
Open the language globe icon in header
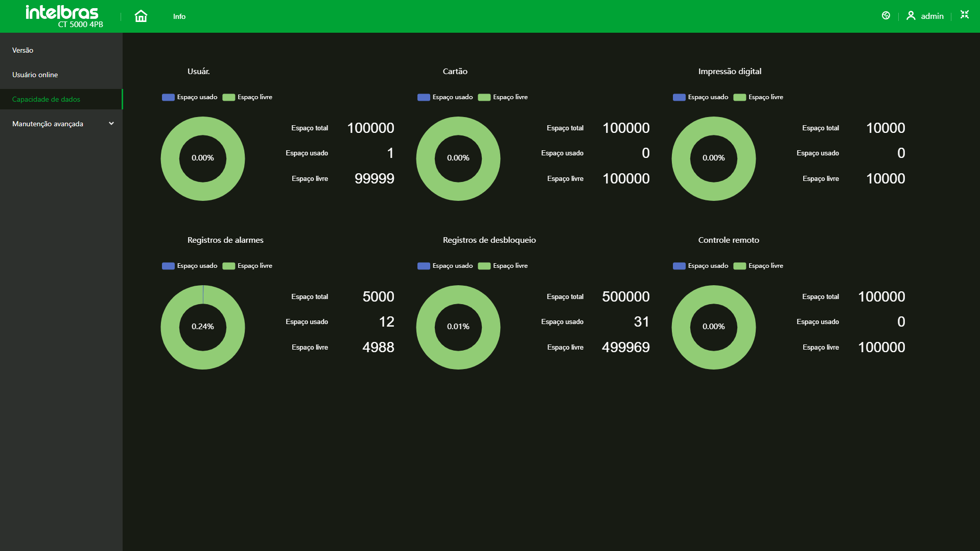pos(886,16)
